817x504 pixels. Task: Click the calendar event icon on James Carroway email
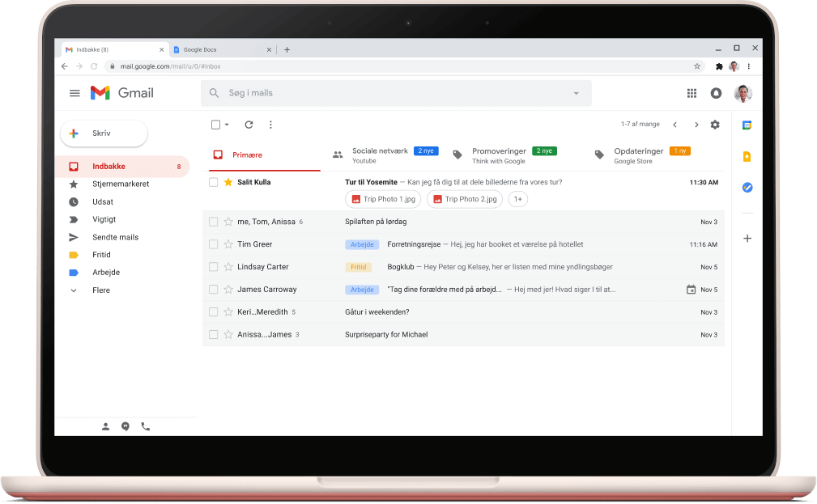pyautogui.click(x=691, y=290)
